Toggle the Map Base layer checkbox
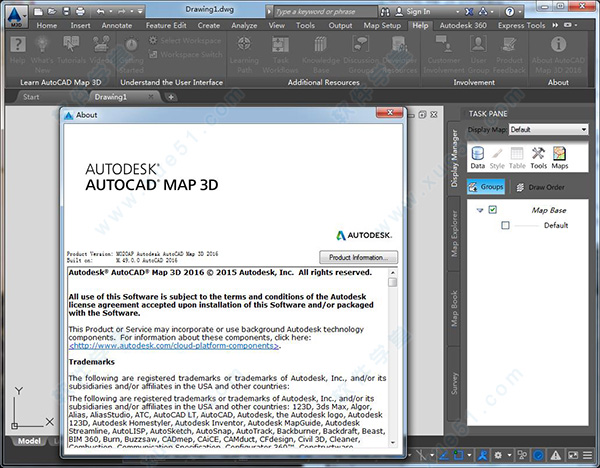This screenshot has height=468, width=600. coord(492,210)
